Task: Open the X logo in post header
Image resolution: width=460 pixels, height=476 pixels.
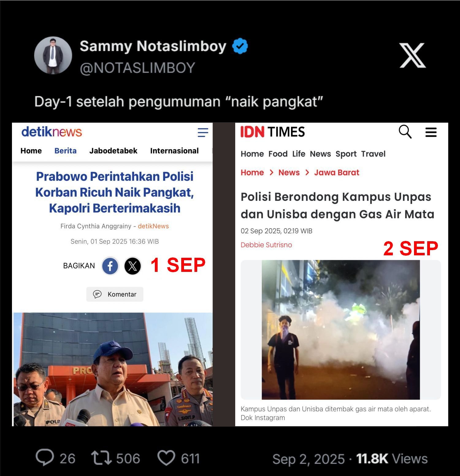Action: point(412,55)
